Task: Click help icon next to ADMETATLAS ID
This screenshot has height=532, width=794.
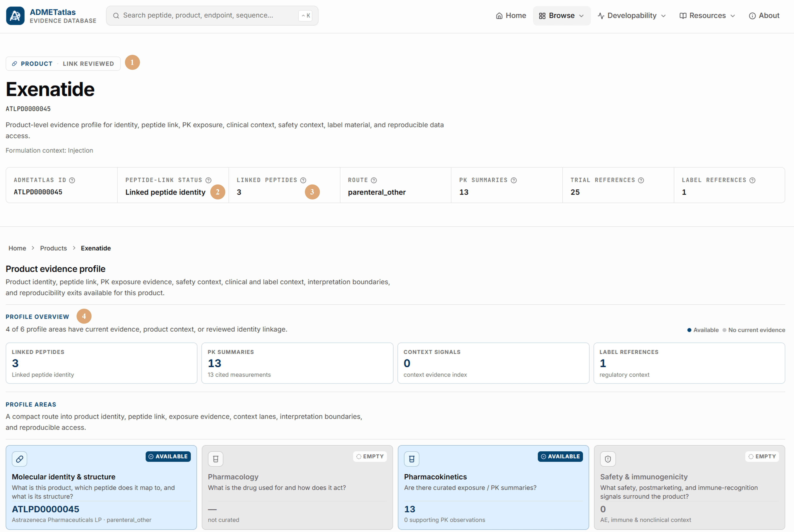Action: (x=72, y=180)
